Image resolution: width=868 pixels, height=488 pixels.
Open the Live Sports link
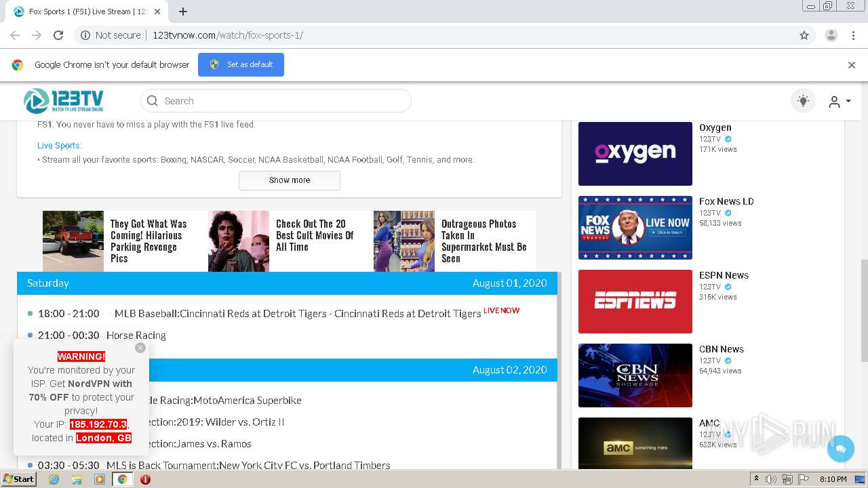(x=60, y=145)
